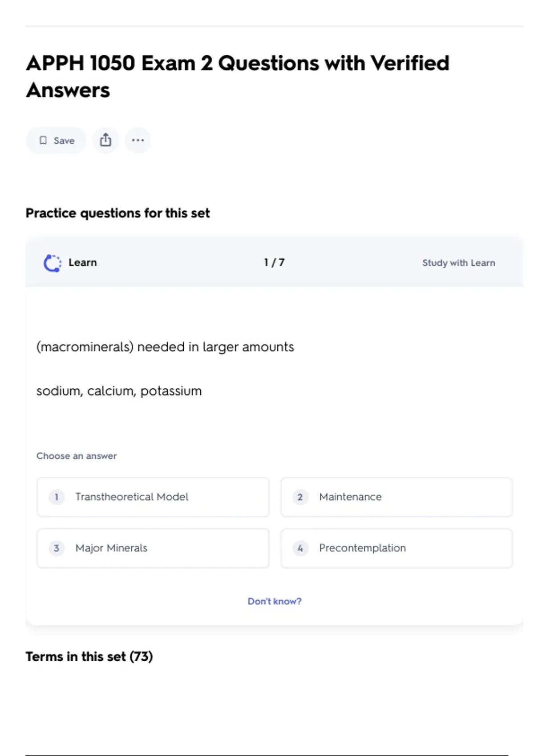This screenshot has height=756, width=534.
Task: Choose the Major Minerals answer
Action: coord(153,548)
